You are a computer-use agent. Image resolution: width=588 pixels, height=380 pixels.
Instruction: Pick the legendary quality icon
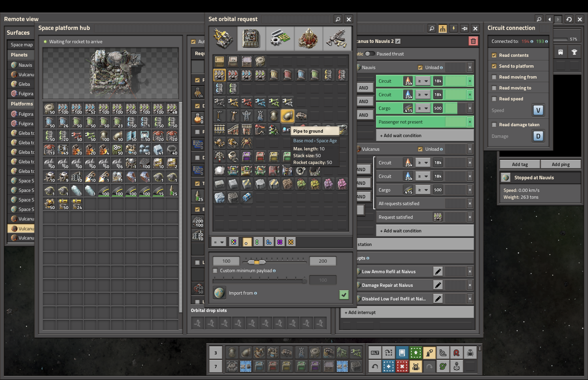[x=291, y=242]
